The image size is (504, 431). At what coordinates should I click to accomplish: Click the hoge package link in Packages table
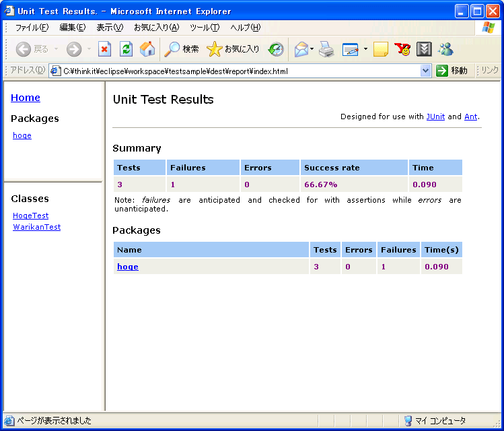127,267
